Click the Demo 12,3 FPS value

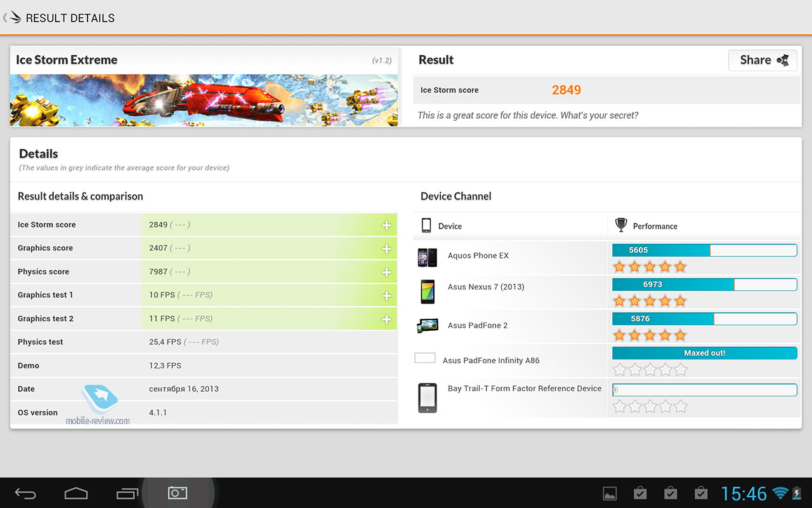[x=165, y=366]
